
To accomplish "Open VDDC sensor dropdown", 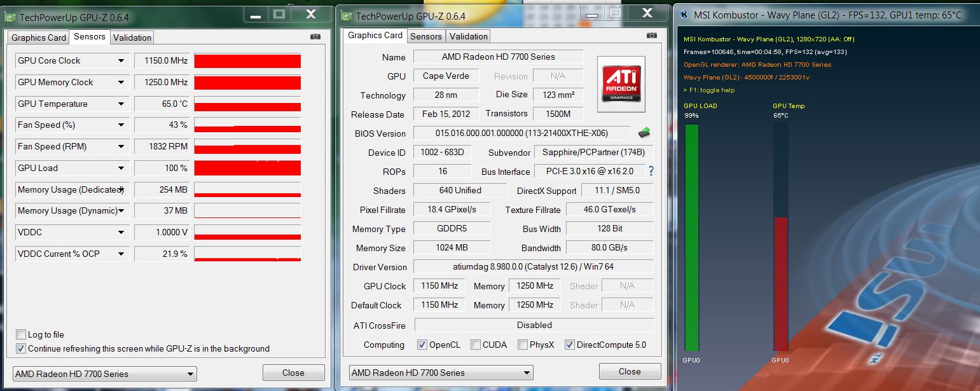I will pos(121,233).
